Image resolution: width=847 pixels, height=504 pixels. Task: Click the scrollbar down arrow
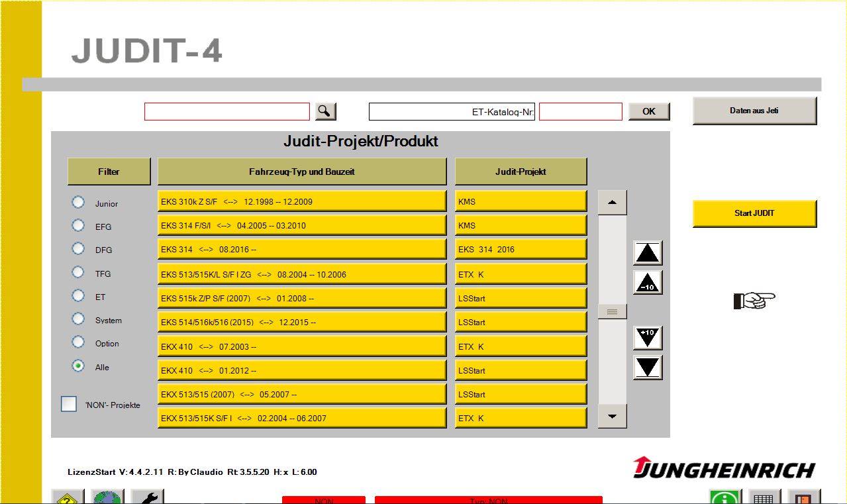[x=612, y=417]
